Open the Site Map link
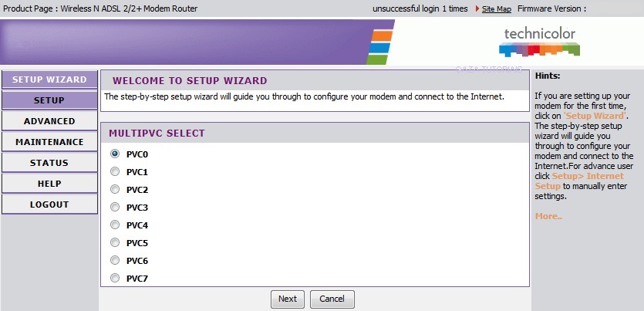This screenshot has height=311, width=644. [x=497, y=9]
